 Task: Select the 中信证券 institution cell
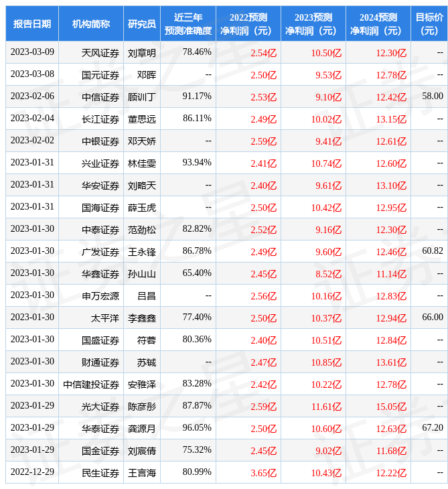point(100,96)
